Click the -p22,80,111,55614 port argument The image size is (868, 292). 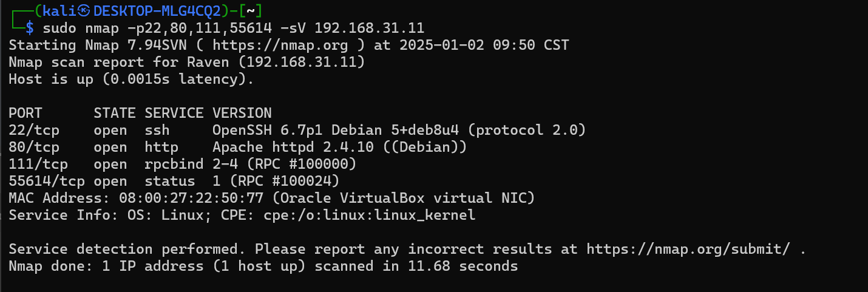point(203,28)
